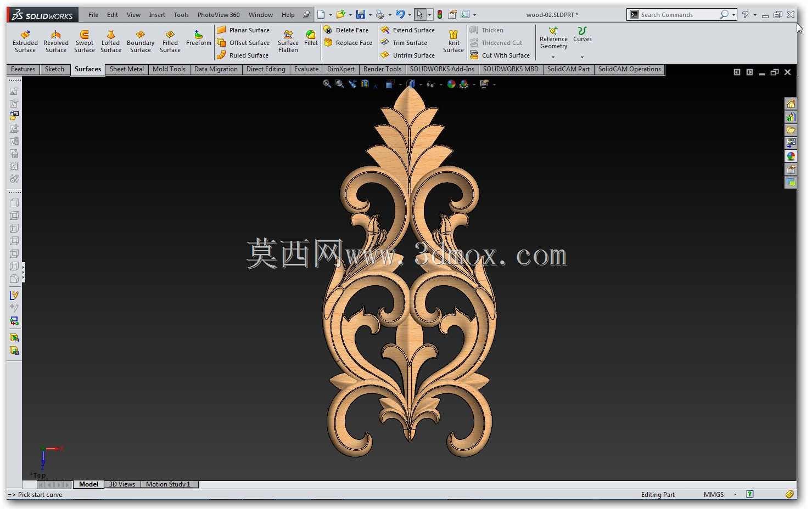Select the Extruded Surface tool
Viewport: 812px width, 509px height.
pyautogui.click(x=25, y=42)
